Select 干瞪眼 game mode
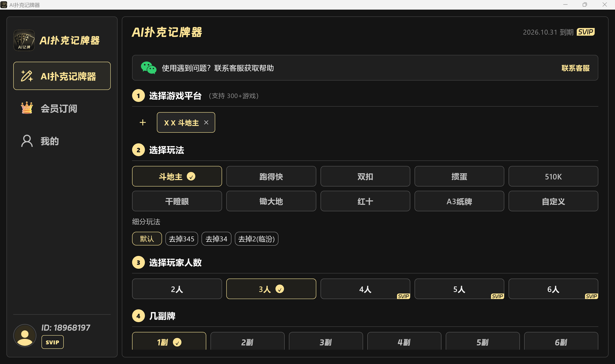Screen dimensions: 615x364 click(177, 201)
